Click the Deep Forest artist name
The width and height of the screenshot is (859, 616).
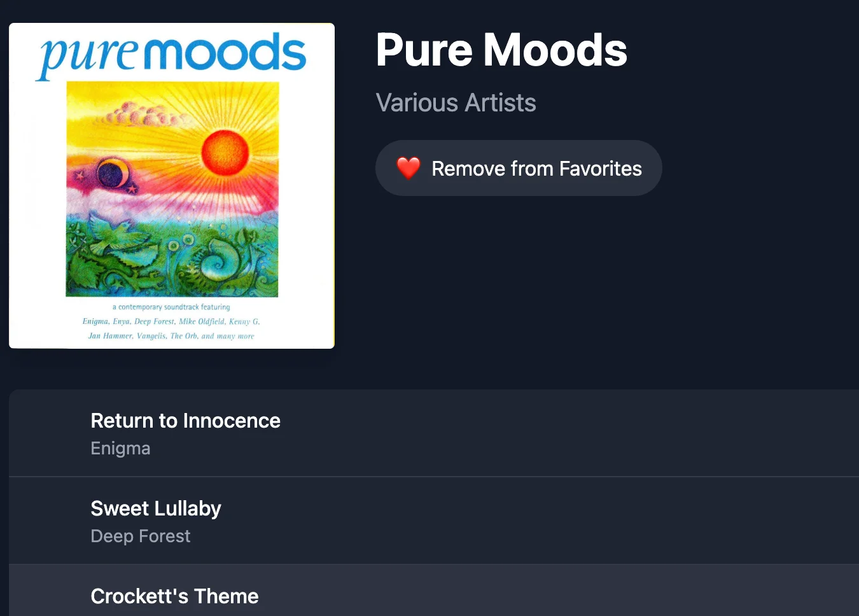pyautogui.click(x=141, y=536)
